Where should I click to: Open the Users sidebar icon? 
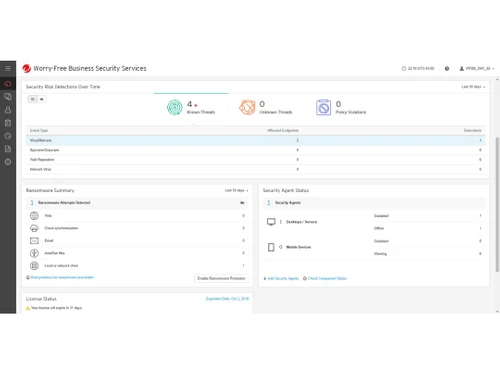coord(8,110)
